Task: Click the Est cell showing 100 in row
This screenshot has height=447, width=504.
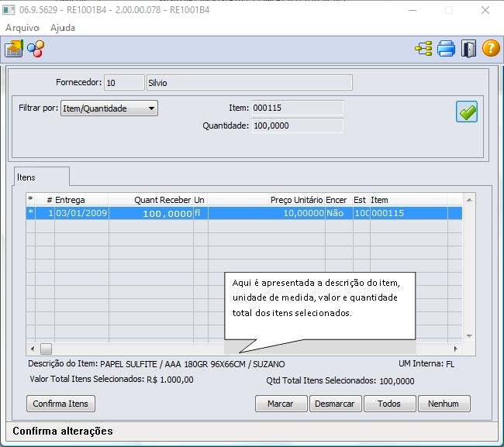Action: [x=361, y=213]
